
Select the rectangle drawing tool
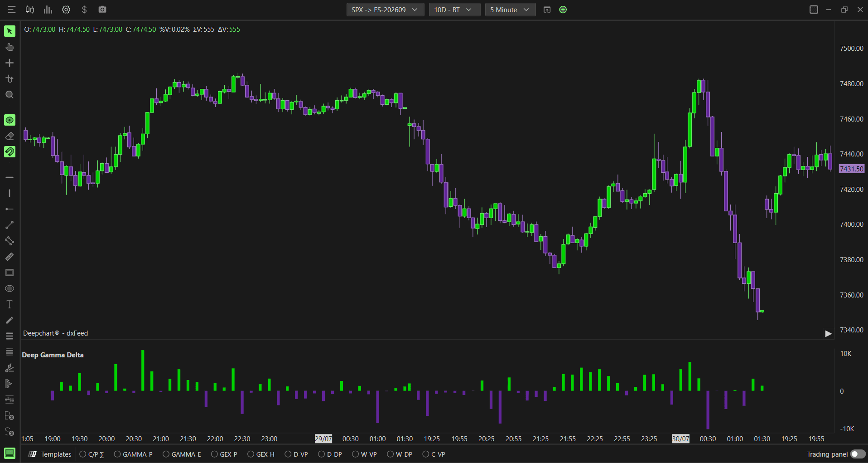[x=10, y=273]
